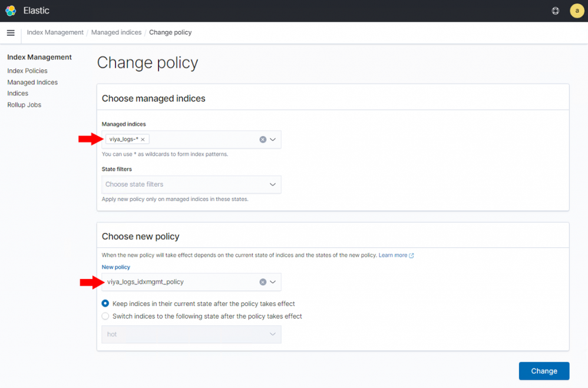The height and width of the screenshot is (388, 588).
Task: Click the Elastic logo icon
Action: (11, 11)
